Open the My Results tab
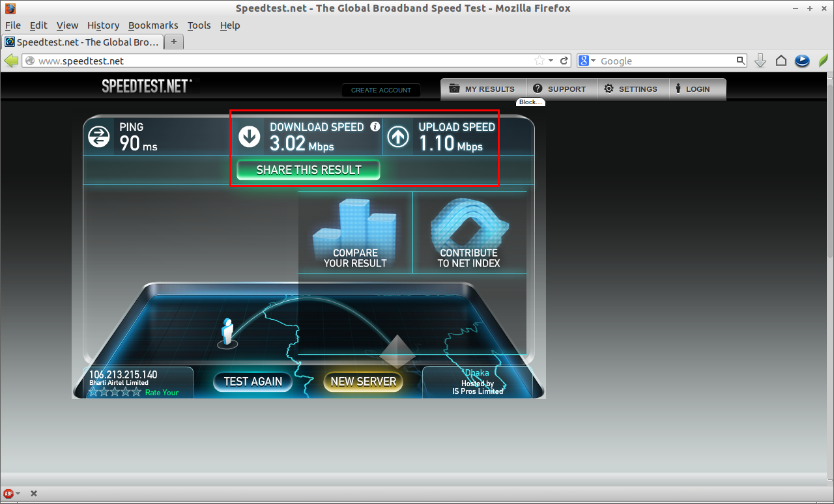The image size is (834, 504). pos(482,89)
